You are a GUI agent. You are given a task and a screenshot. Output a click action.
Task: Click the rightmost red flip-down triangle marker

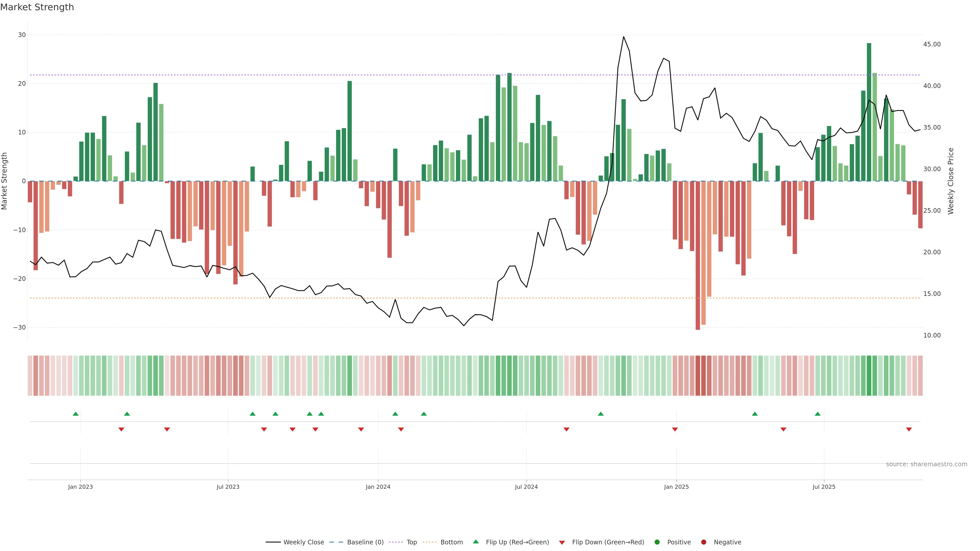click(909, 429)
